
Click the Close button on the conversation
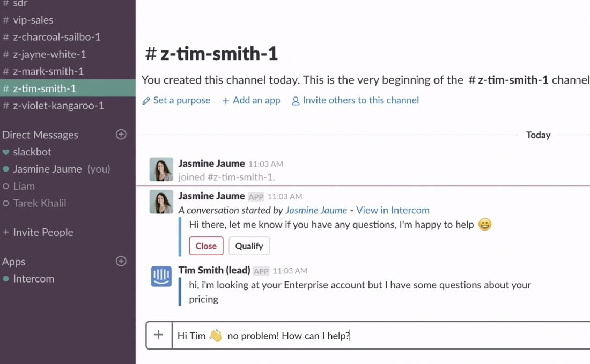point(206,246)
